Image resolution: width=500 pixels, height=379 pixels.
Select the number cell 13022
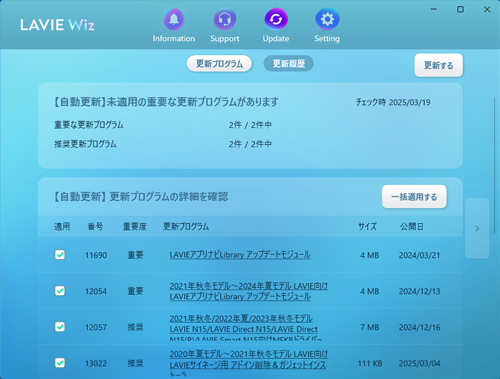pyautogui.click(x=96, y=363)
